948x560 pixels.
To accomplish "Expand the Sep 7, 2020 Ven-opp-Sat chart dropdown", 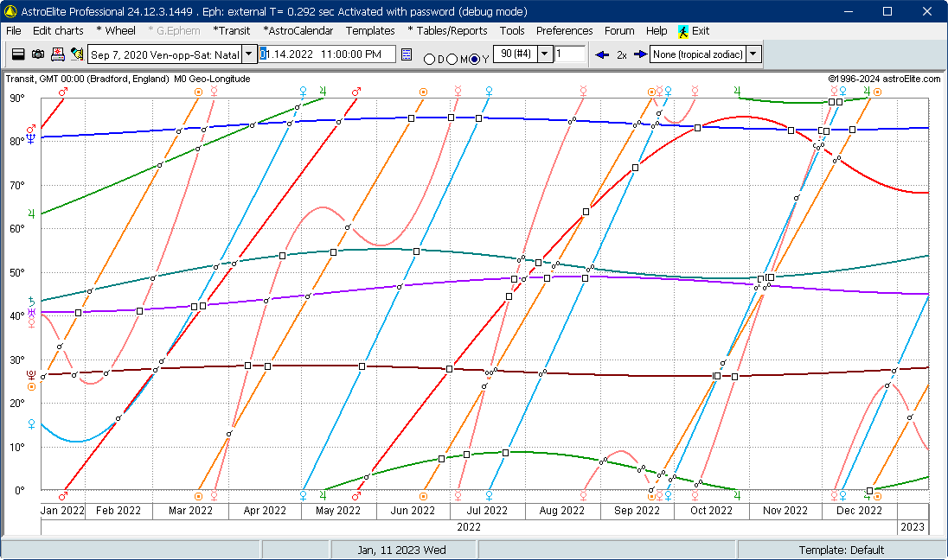I will (x=249, y=54).
